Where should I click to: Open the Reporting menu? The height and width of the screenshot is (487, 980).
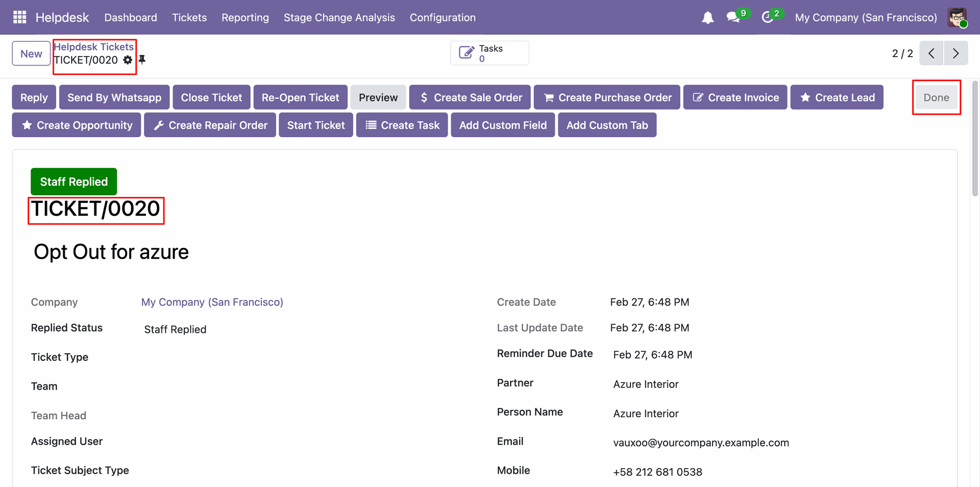pyautogui.click(x=245, y=17)
